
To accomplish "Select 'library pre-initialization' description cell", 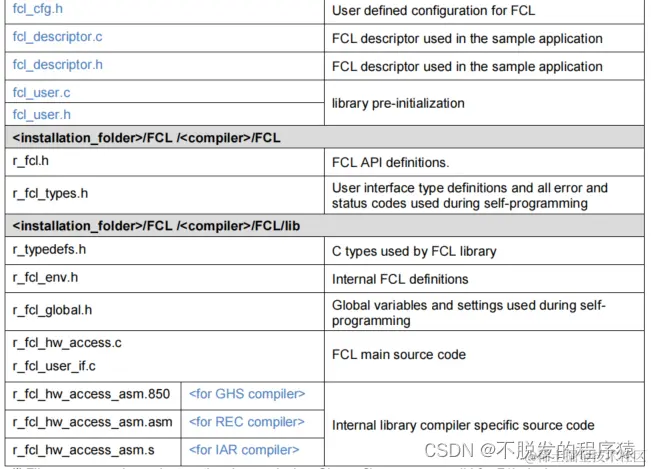I will (x=484, y=103).
